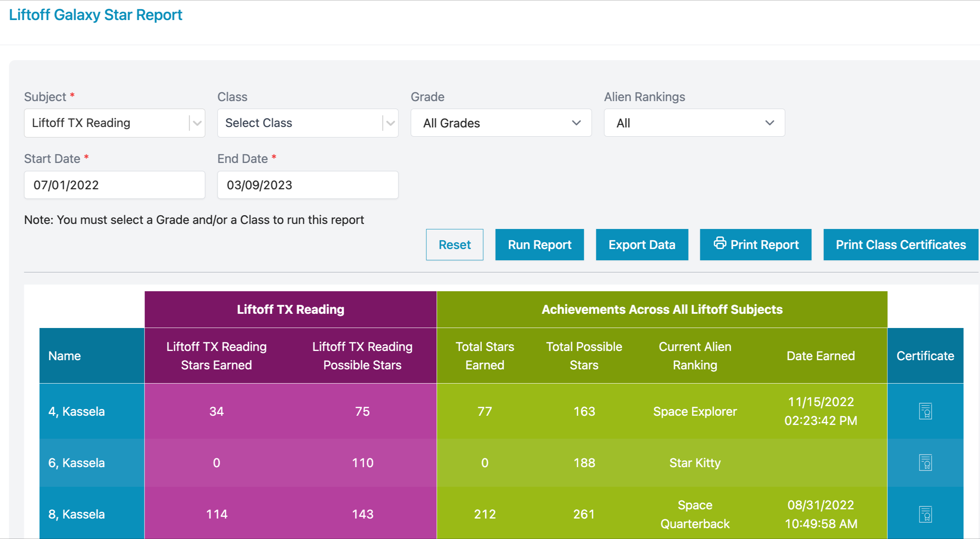Click the Total Possible Stars header
This screenshot has height=539, width=980.
pos(584,356)
